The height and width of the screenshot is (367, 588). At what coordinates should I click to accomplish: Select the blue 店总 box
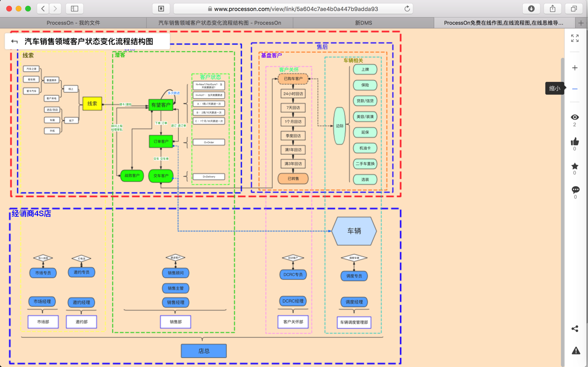tap(204, 351)
